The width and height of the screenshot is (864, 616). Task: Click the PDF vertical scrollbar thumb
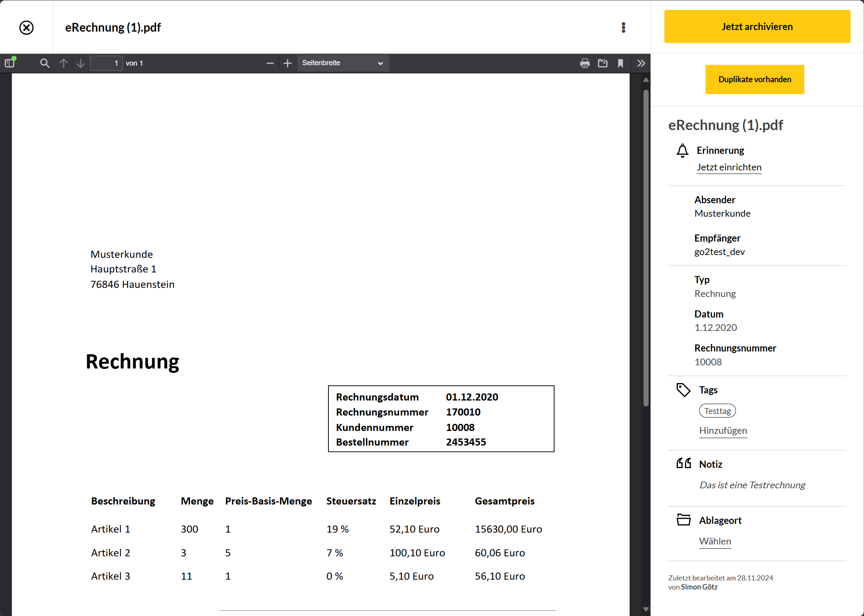point(646,248)
